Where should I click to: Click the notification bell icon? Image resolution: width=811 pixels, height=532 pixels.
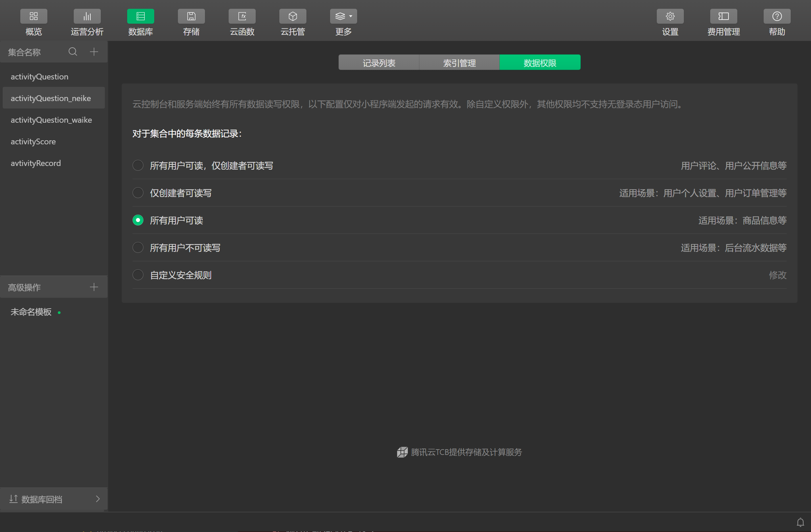[800, 522]
